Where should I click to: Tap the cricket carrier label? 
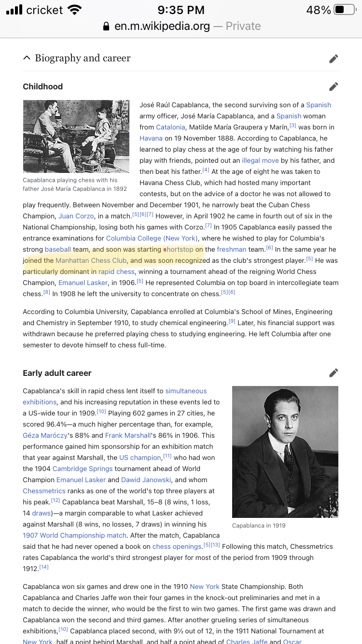pos(44,10)
